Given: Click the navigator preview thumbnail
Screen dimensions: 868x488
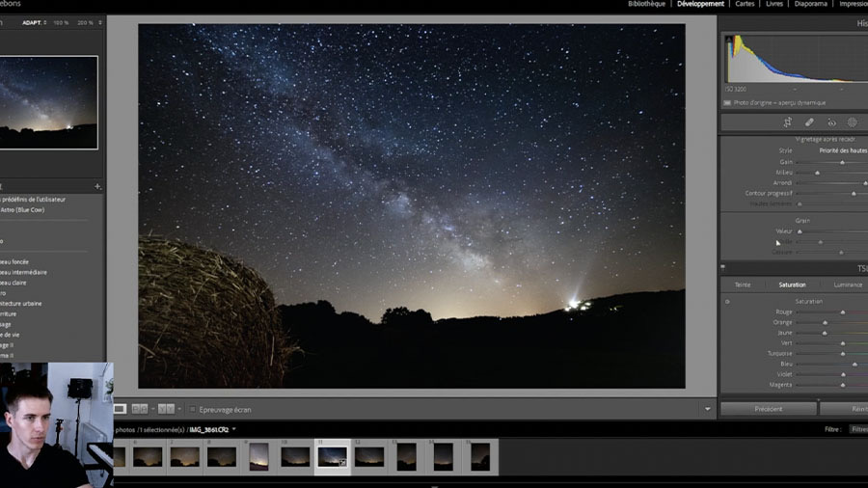Looking at the screenshot, I should coord(49,102).
